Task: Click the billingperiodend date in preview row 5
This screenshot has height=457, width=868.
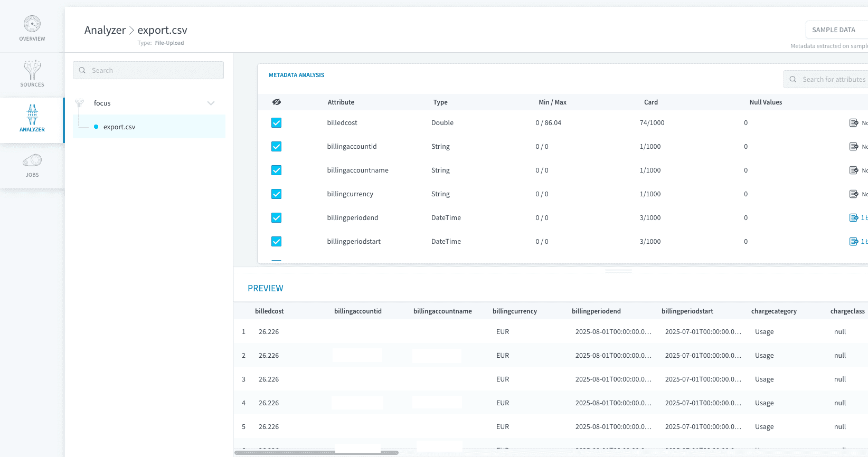Action: [x=614, y=427]
